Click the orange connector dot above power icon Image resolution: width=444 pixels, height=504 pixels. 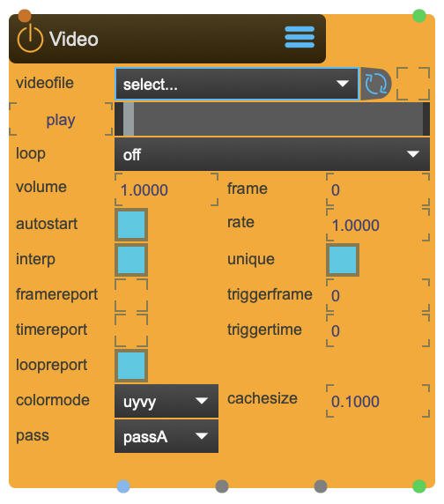(x=25, y=16)
